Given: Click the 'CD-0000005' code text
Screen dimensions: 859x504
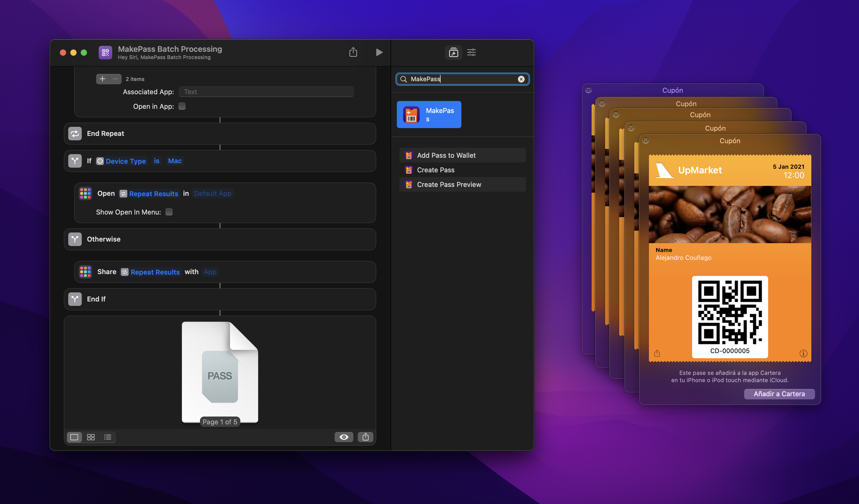Looking at the screenshot, I should click(730, 351).
